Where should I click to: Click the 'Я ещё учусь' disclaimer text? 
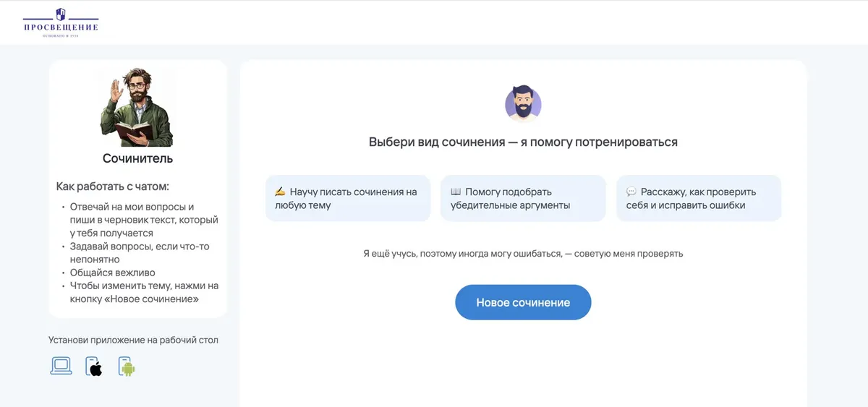[523, 254]
